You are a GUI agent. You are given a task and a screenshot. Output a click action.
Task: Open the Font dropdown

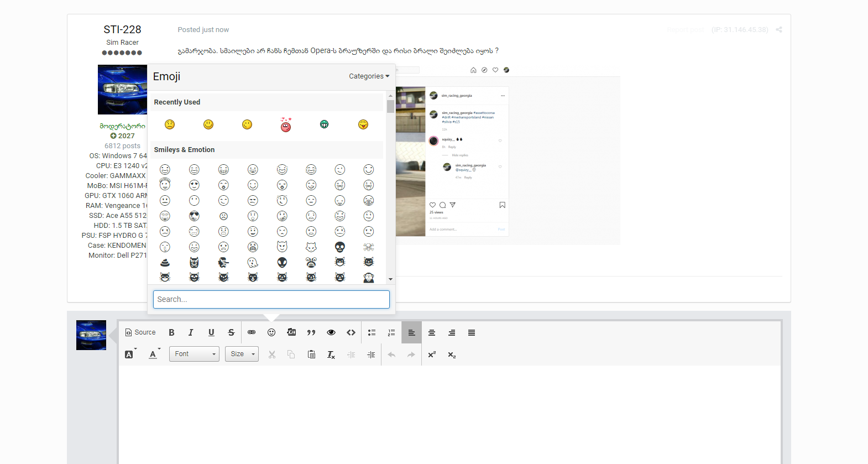click(195, 354)
